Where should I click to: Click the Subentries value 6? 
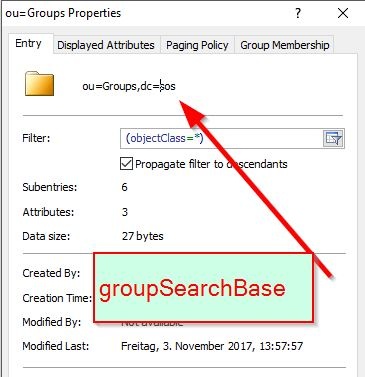coord(124,187)
